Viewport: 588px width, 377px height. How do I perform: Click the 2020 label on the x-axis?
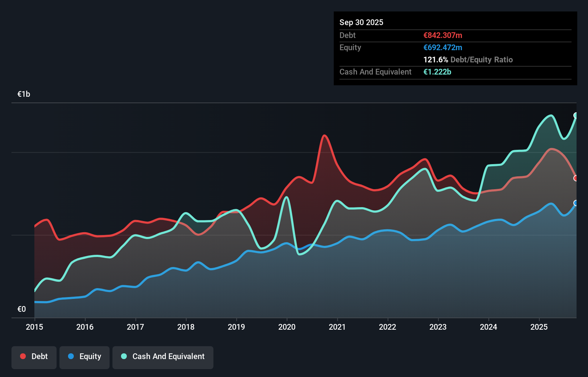pos(287,327)
